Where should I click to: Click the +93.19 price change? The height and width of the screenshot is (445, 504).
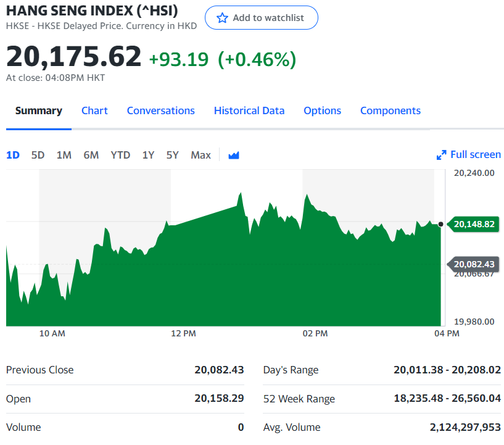tap(179, 59)
